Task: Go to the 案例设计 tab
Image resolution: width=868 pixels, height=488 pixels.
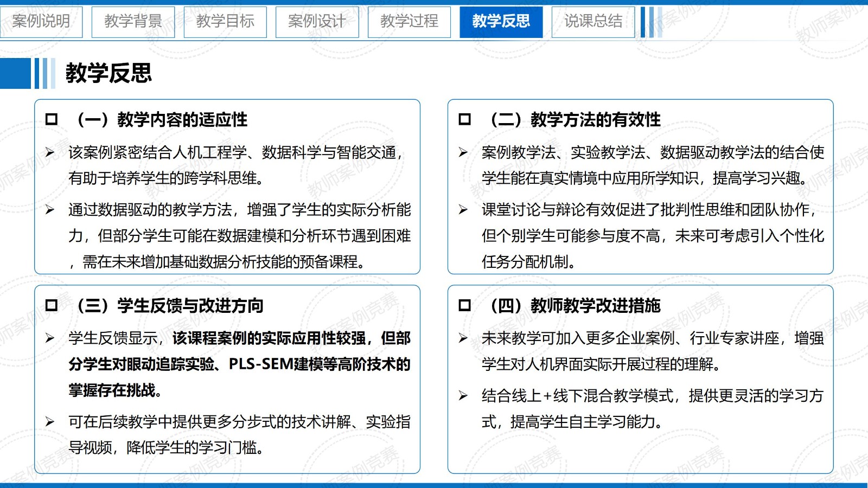Action: click(317, 22)
